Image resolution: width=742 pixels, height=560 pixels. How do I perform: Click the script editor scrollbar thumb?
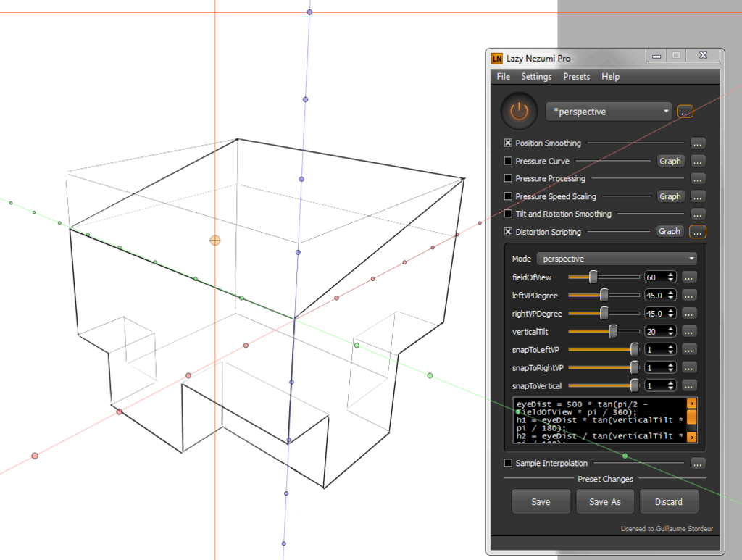pyautogui.click(x=691, y=417)
